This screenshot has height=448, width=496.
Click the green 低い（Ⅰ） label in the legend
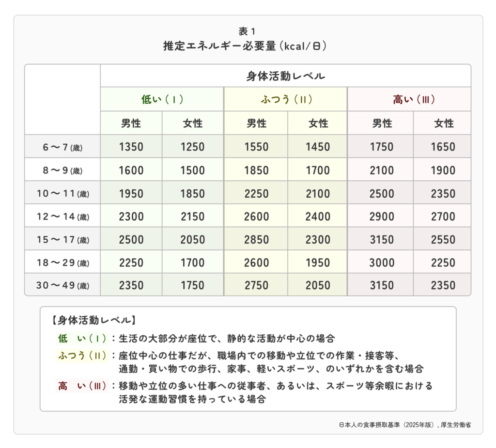(x=82, y=339)
